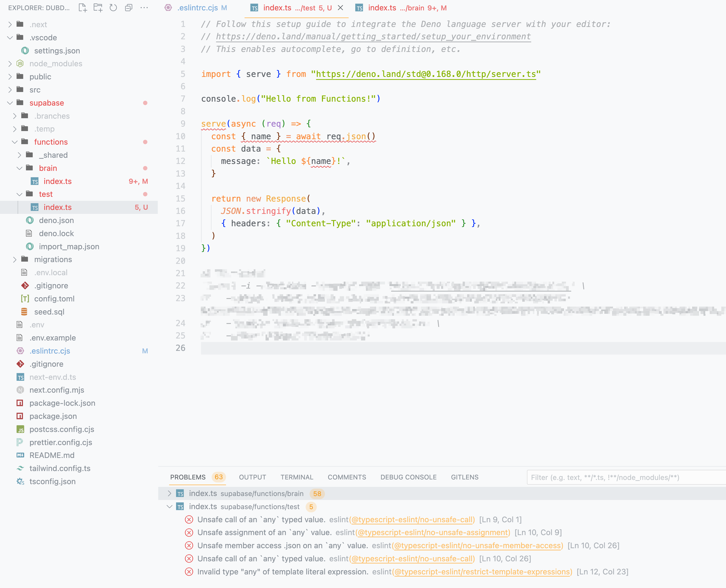The width and height of the screenshot is (726, 588).
Task: Click the deno.land std server.ts import URL
Action: coord(426,74)
